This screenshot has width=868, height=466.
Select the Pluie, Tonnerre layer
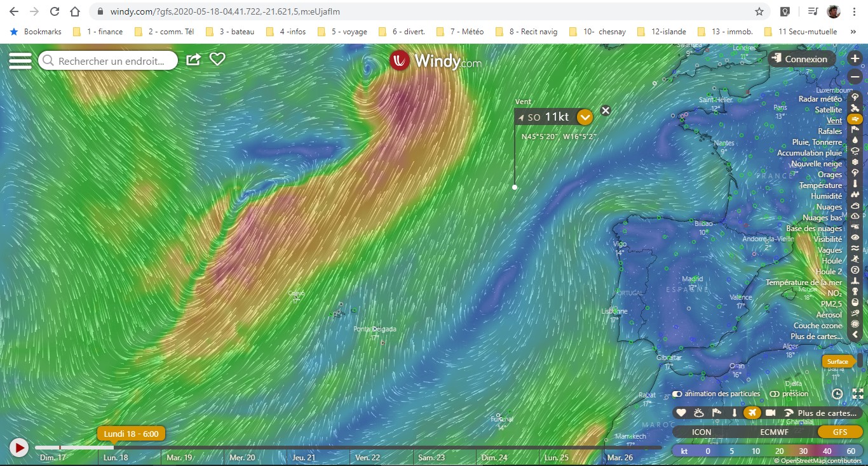tap(817, 142)
